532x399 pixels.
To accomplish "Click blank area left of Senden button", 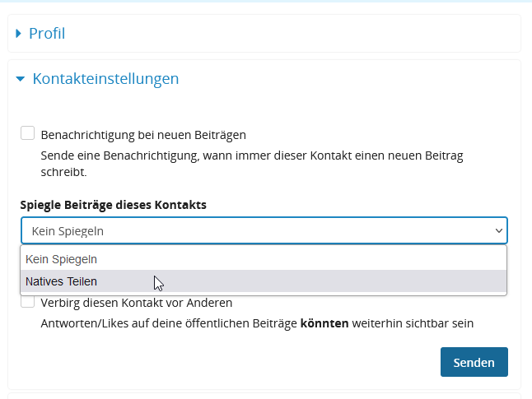I will point(247,362).
